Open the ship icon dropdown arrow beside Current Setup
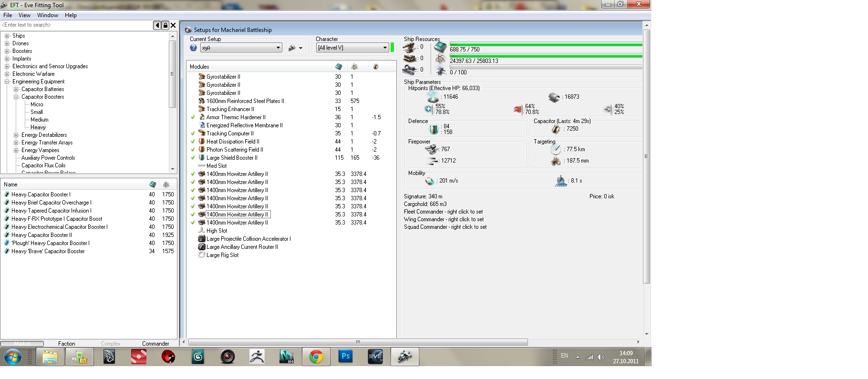The width and height of the screenshot is (868, 379). click(x=300, y=48)
